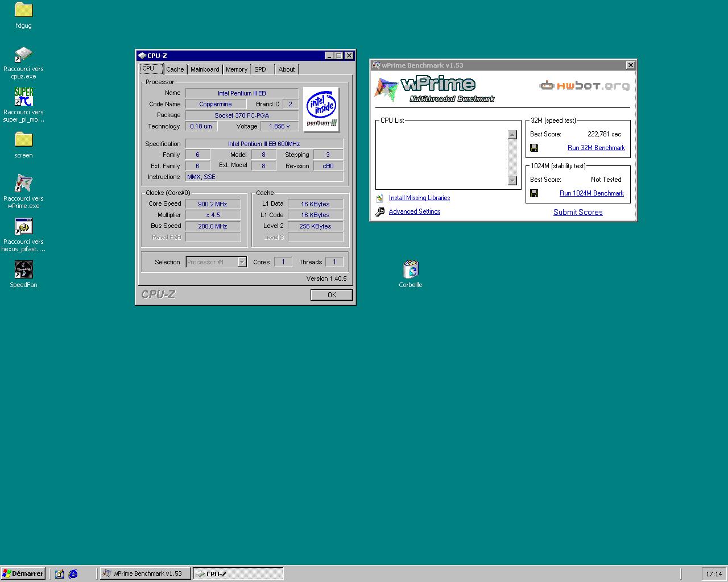The width and height of the screenshot is (728, 582).
Task: Close the CPU-Z window
Action: 349,56
